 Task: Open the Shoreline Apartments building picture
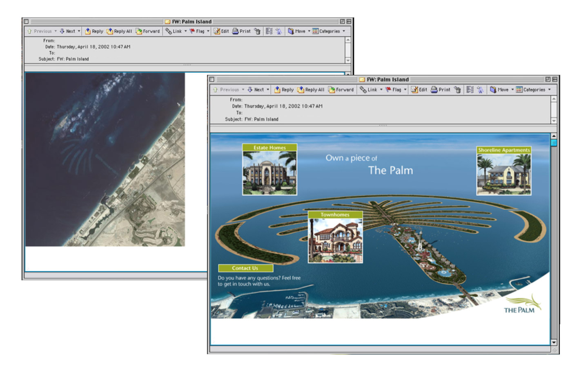(504, 174)
